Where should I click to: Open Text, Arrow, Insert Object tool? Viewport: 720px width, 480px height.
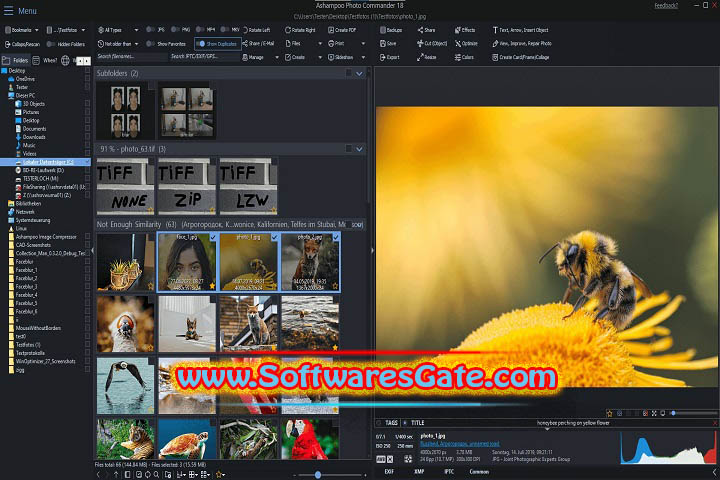tap(520, 30)
